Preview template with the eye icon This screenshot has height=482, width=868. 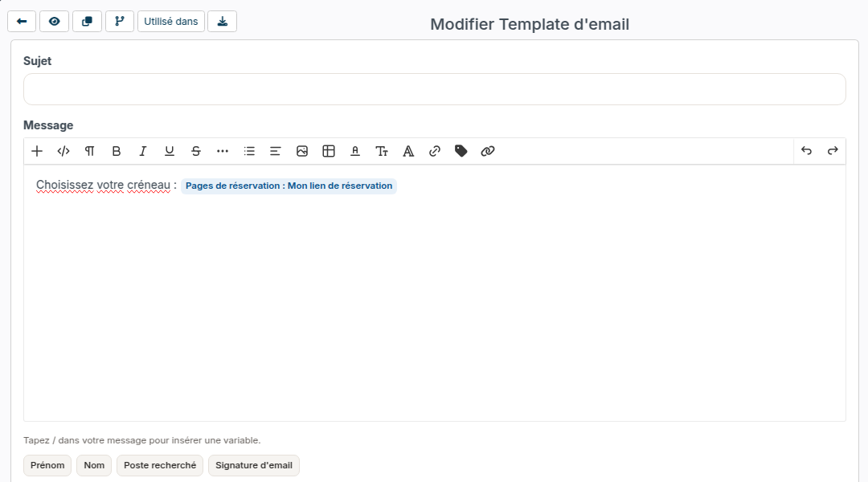[55, 22]
